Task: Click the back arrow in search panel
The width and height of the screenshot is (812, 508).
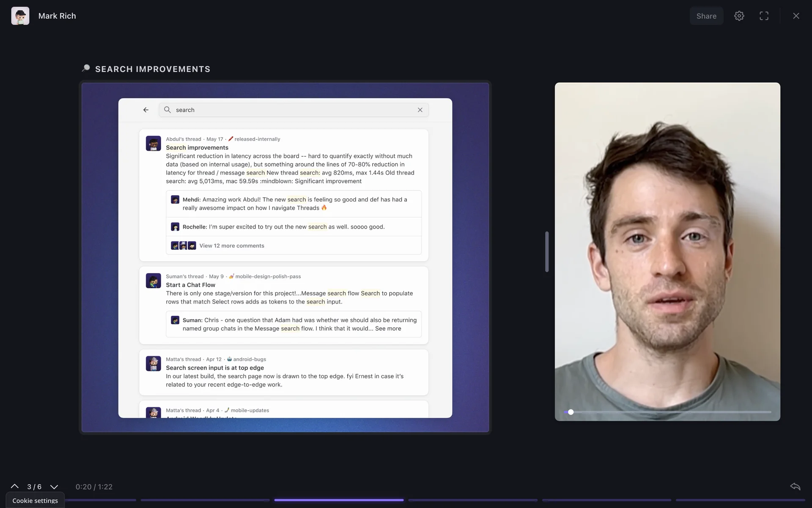Action: [146, 110]
